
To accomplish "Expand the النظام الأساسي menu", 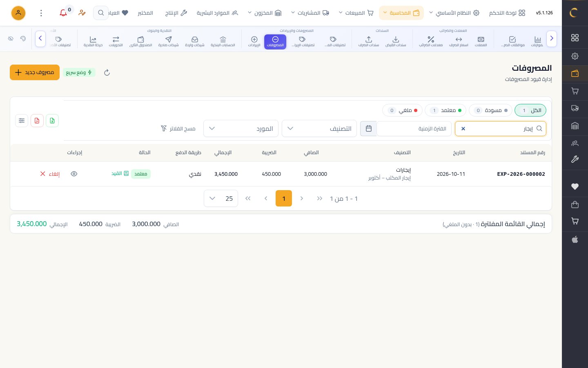I will pos(454,13).
